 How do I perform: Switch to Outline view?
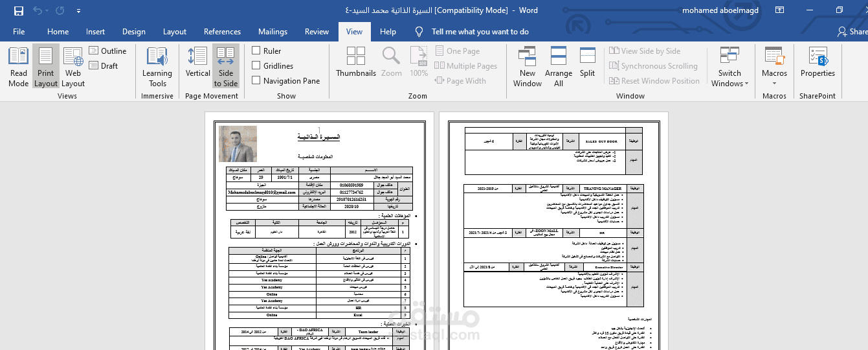click(x=107, y=51)
